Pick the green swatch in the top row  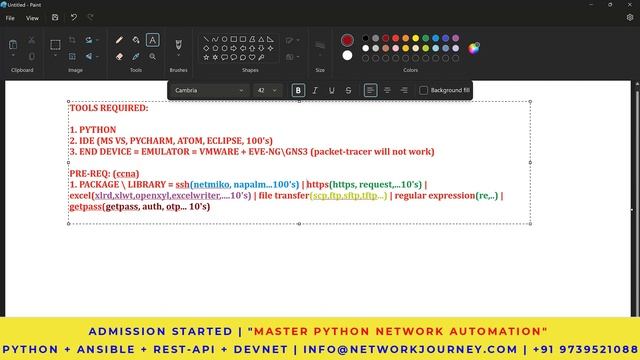pos(425,38)
